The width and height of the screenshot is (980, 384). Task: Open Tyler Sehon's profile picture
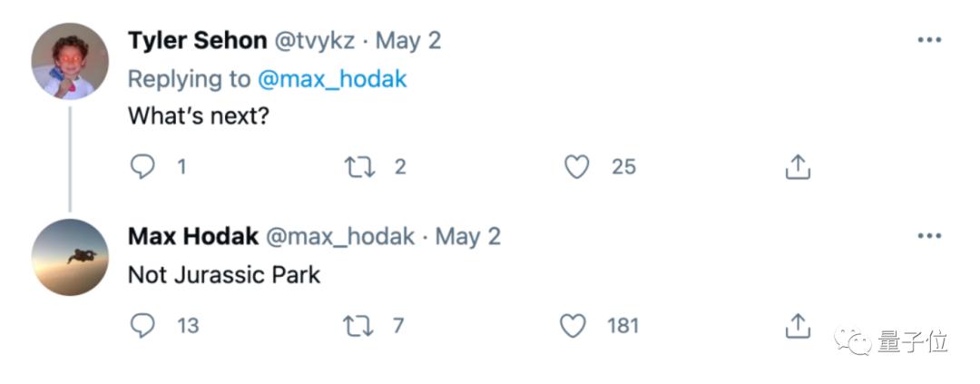tap(70, 62)
